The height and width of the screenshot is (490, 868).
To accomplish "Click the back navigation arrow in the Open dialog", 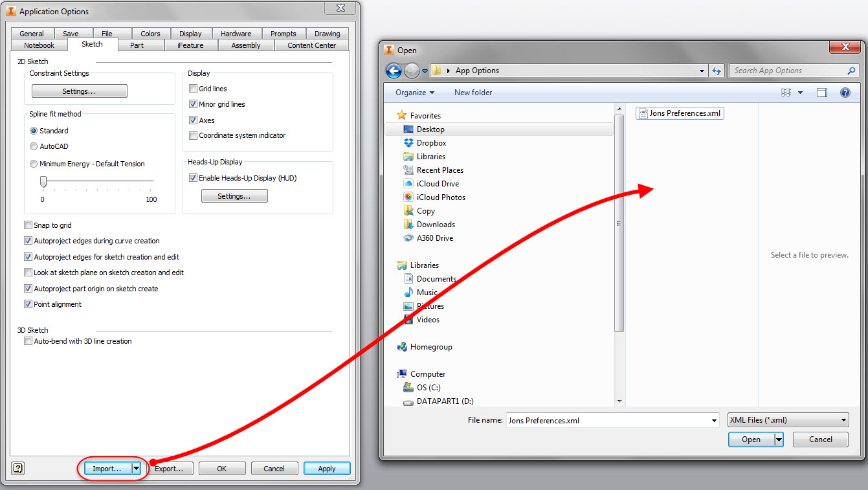I will (x=393, y=71).
